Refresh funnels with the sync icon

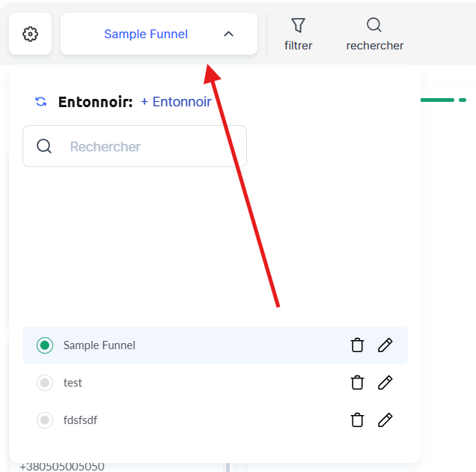point(41,102)
